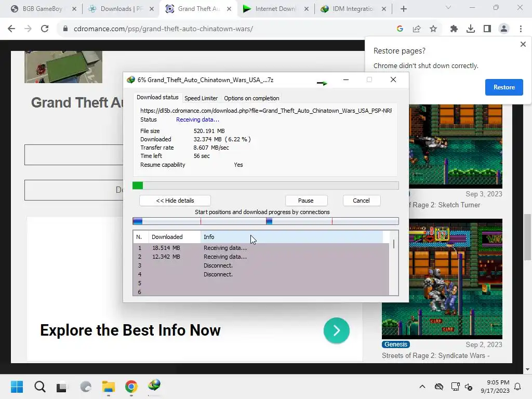Open the clock showing 9:05 PM
This screenshot has height=399, width=532.
pyautogui.click(x=495, y=387)
